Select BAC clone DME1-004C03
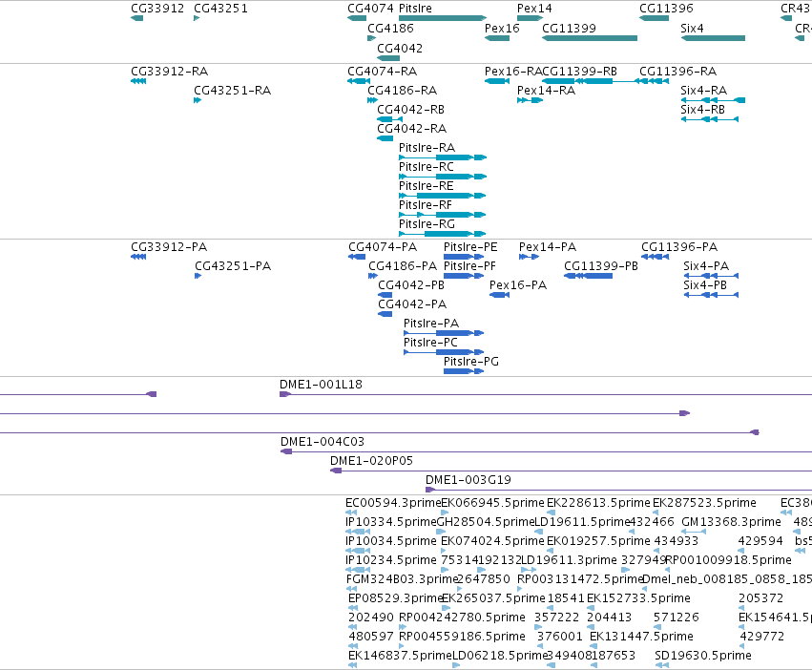 point(323,442)
